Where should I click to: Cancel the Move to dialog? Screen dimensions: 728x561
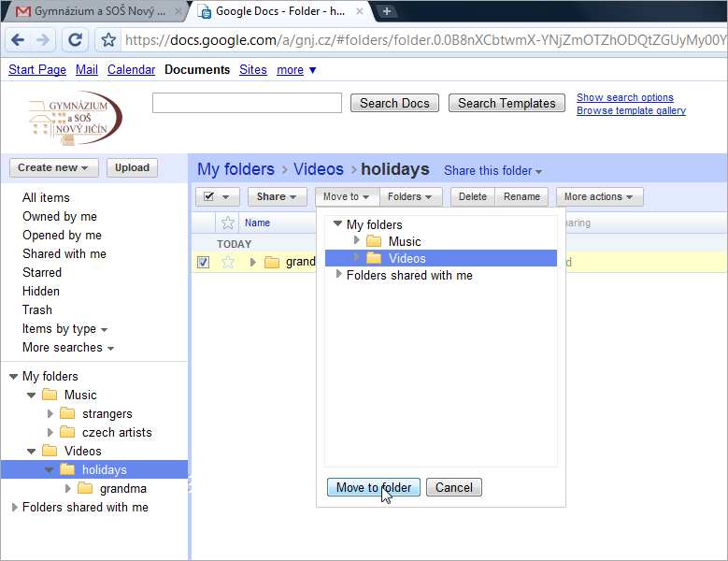[x=453, y=487]
